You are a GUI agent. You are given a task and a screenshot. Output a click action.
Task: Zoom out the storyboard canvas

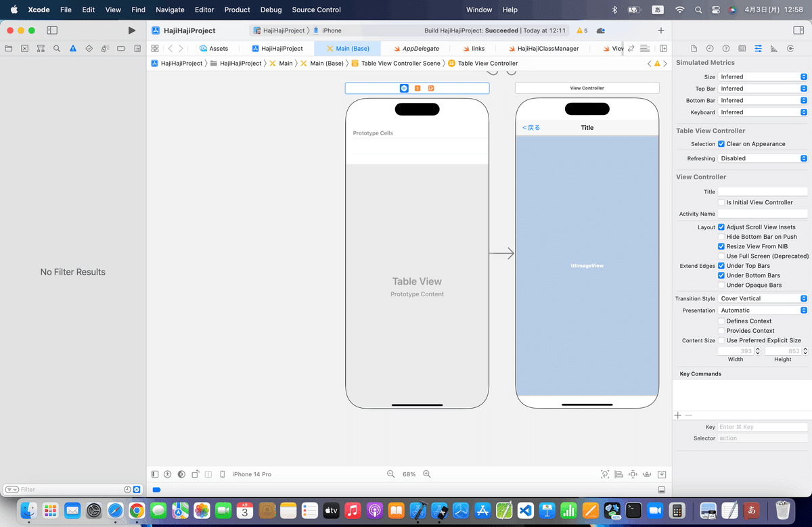pos(390,474)
